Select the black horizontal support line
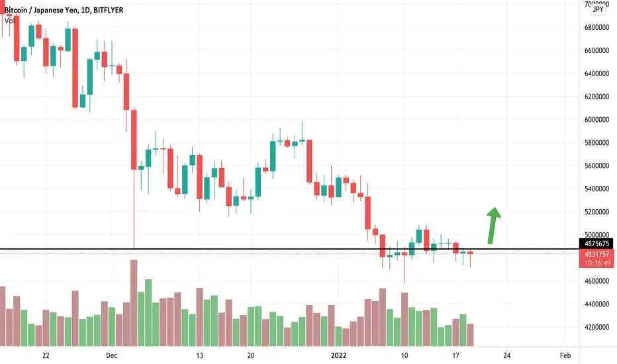This screenshot has width=617, height=364. click(x=289, y=249)
